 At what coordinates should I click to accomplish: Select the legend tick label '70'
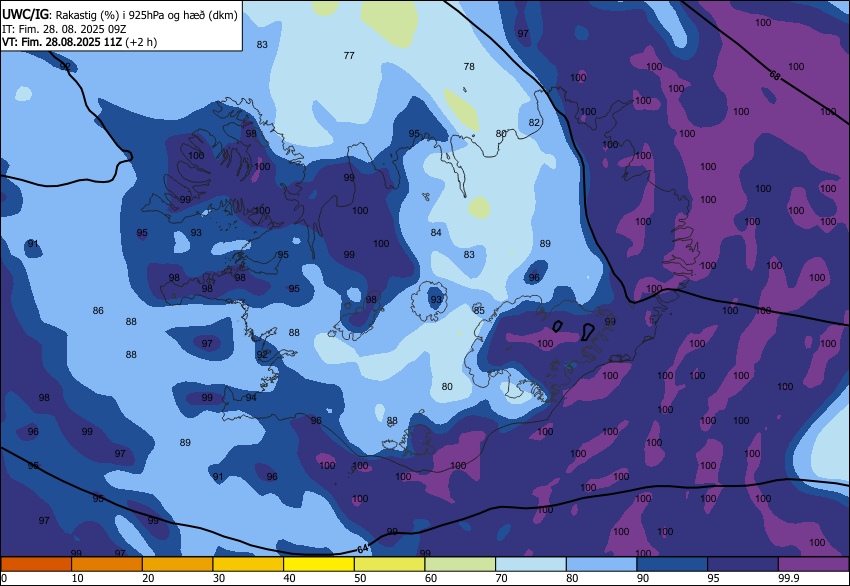pyautogui.click(x=501, y=578)
